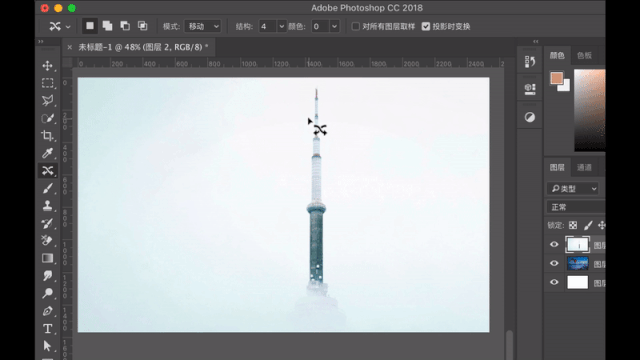Select the Clone Stamp tool
This screenshot has height=360, width=640.
click(47, 206)
